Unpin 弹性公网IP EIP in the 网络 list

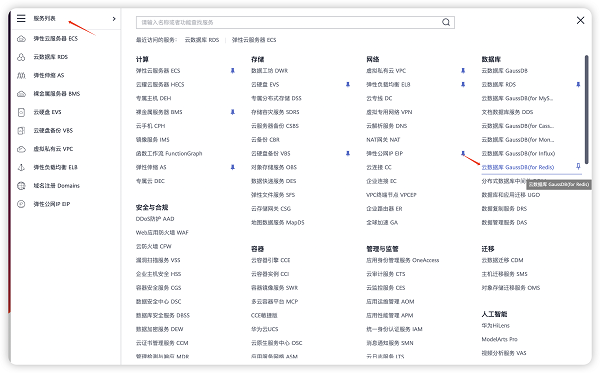[x=463, y=153]
